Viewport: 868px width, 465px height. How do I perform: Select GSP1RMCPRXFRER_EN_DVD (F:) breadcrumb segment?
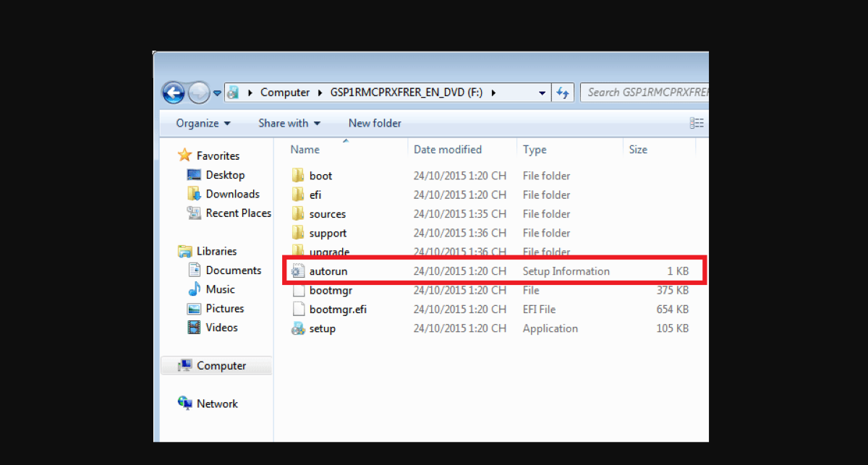(x=407, y=93)
